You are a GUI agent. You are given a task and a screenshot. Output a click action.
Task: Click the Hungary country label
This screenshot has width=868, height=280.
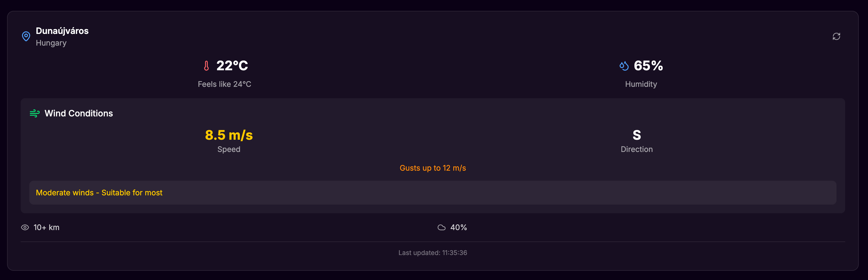51,43
